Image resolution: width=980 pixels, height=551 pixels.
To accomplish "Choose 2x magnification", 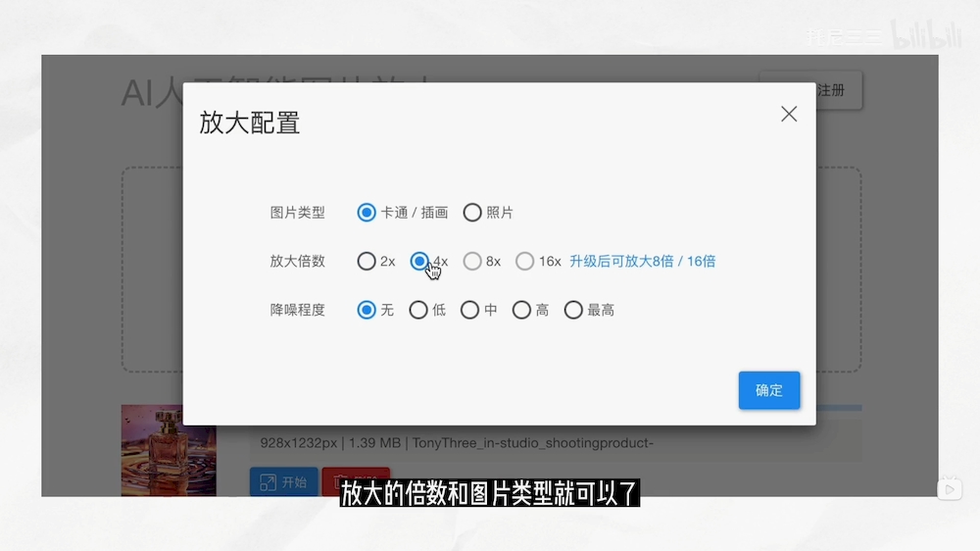I will (x=367, y=262).
